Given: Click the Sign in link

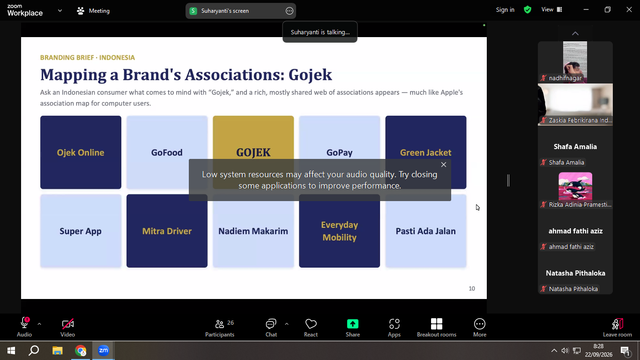Looking at the screenshot, I should click(505, 10).
